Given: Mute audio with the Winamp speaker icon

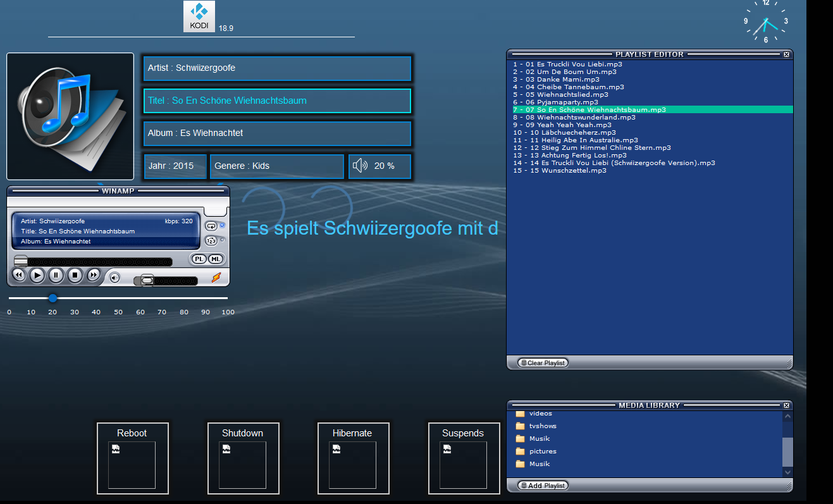Looking at the screenshot, I should pyautogui.click(x=114, y=277).
